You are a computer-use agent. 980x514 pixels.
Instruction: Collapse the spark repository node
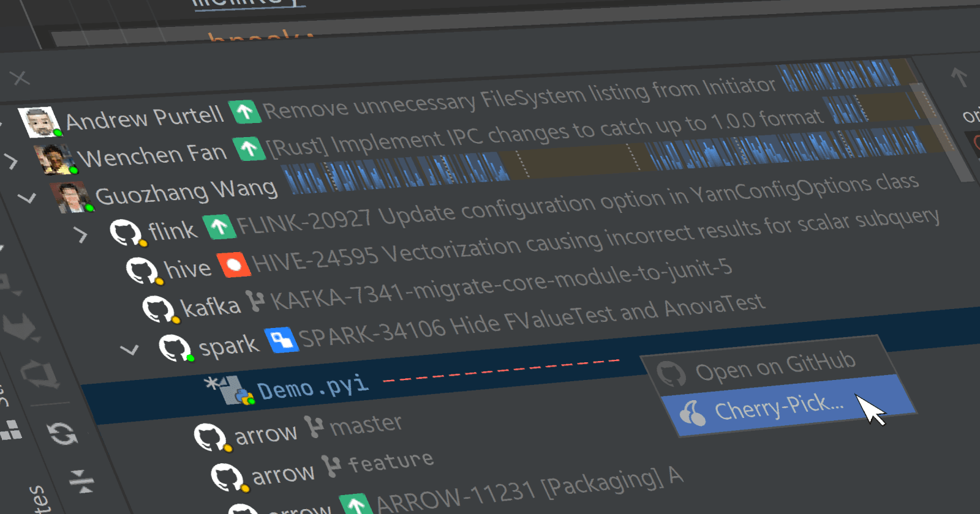tap(129, 350)
